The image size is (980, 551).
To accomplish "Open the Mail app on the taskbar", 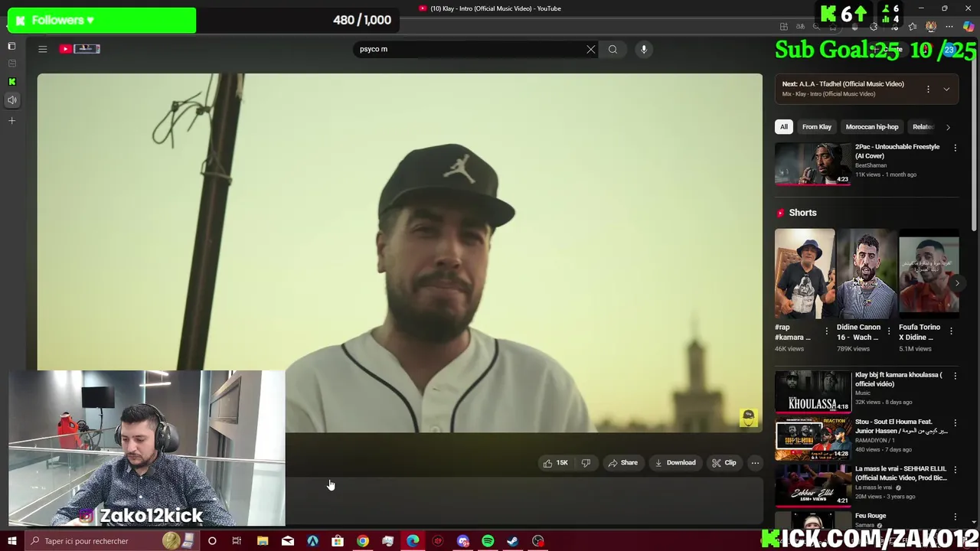I will [288, 541].
